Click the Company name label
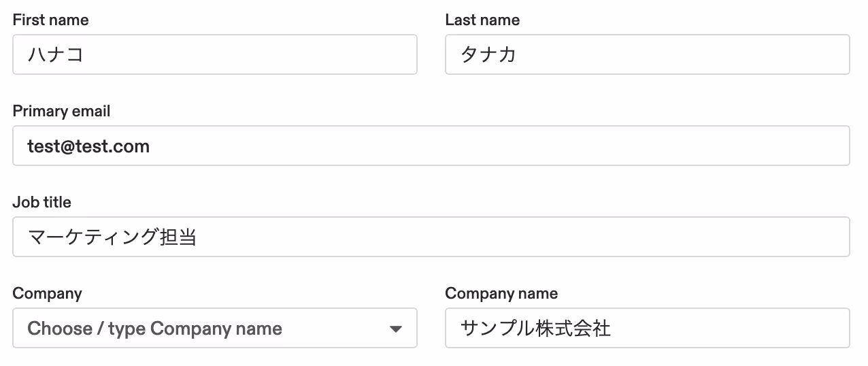 501,293
